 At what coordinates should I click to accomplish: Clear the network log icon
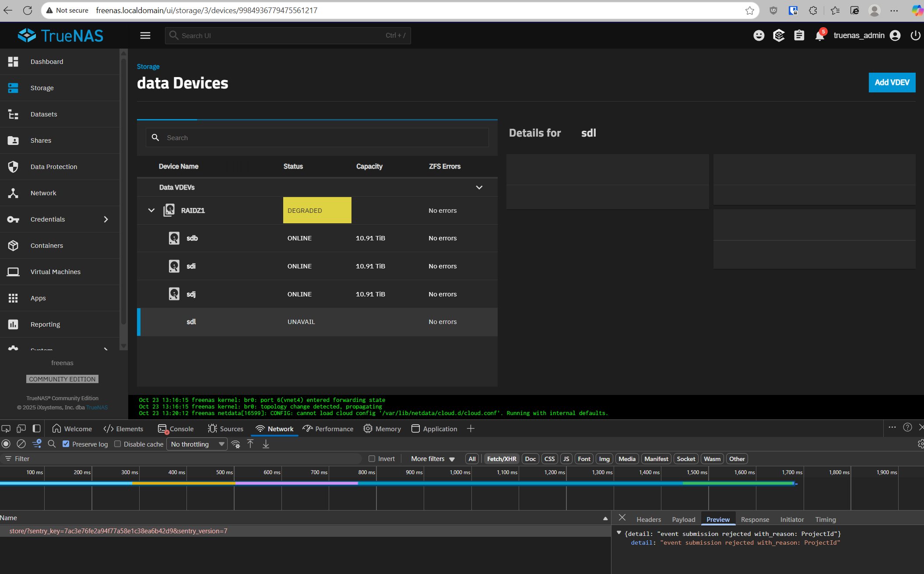pyautogui.click(x=21, y=444)
